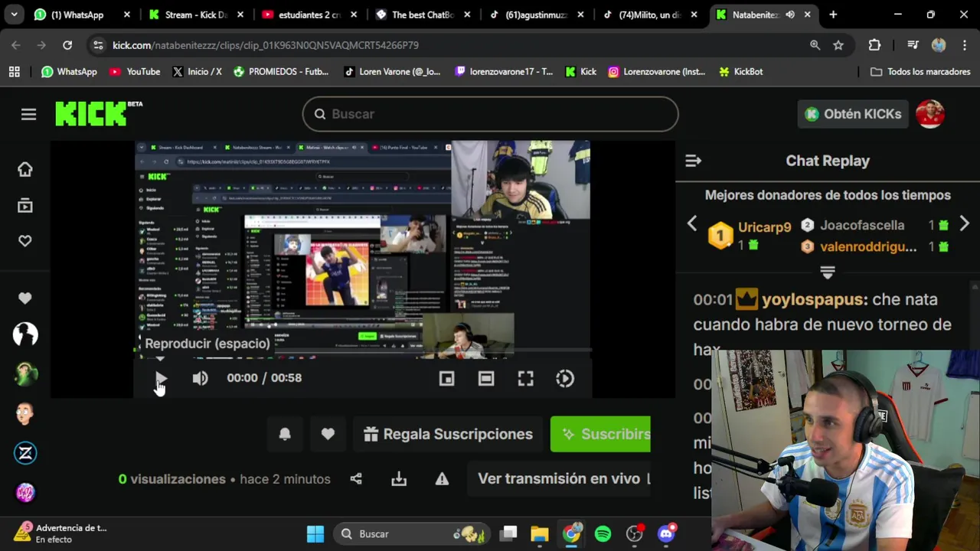Click the green Suscribirse button

pos(600,434)
